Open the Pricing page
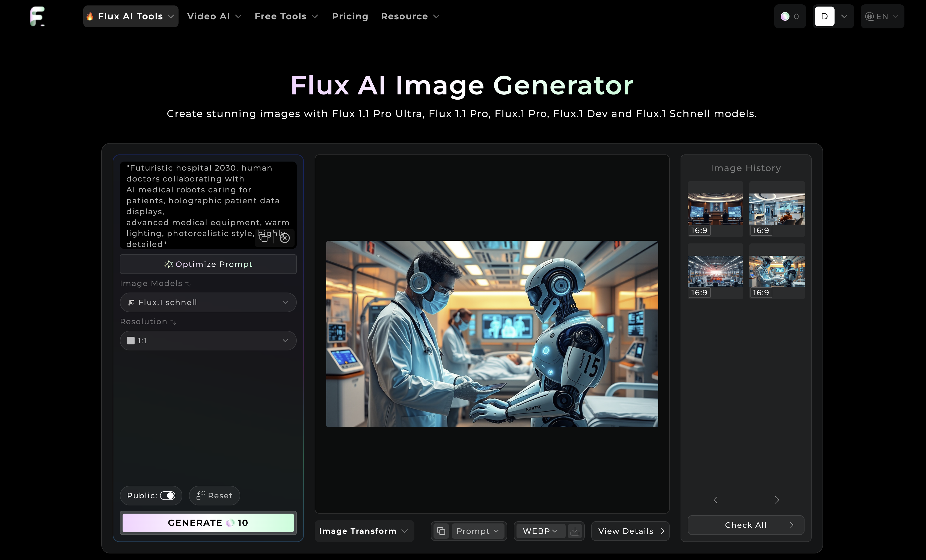 pyautogui.click(x=350, y=17)
